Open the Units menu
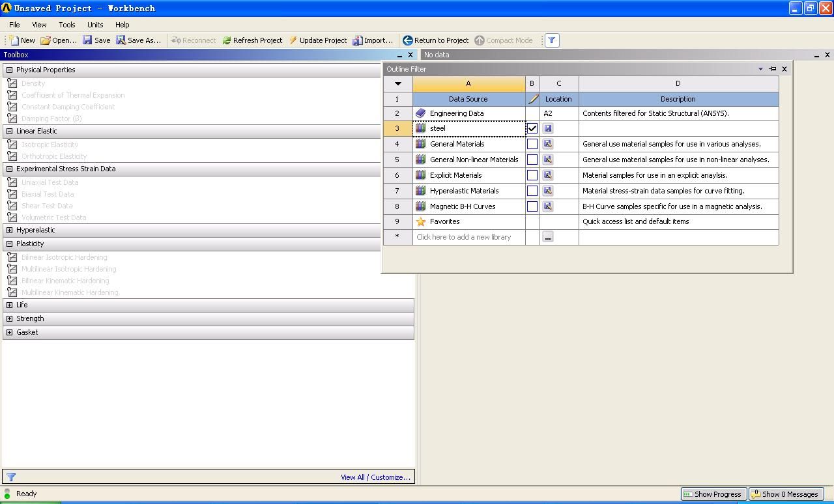The image size is (834, 504). point(95,25)
